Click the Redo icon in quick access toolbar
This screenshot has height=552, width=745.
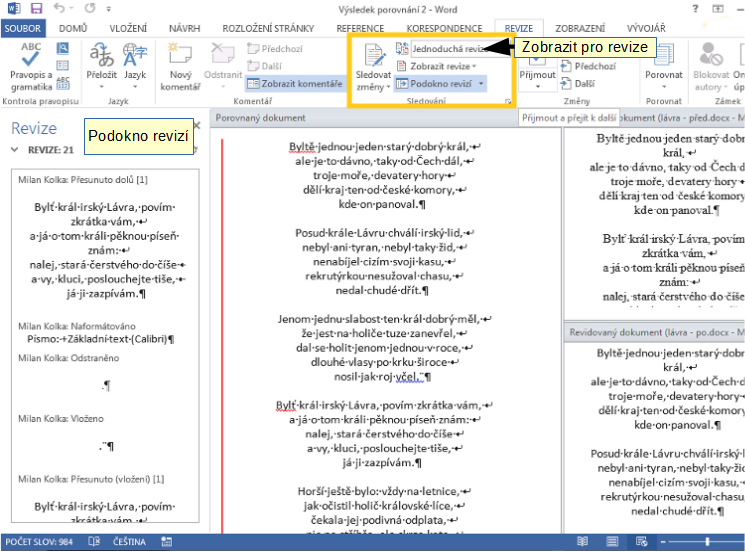[x=90, y=8]
